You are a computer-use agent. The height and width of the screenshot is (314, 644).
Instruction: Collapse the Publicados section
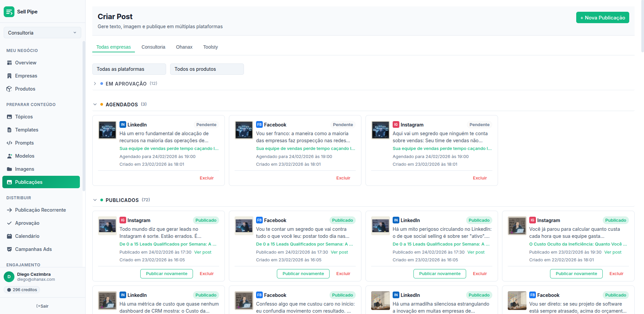click(95, 200)
